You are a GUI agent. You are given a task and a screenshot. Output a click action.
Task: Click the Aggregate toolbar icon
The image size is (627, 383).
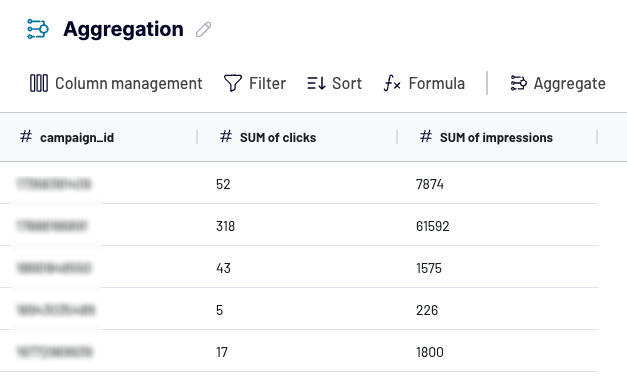point(519,83)
